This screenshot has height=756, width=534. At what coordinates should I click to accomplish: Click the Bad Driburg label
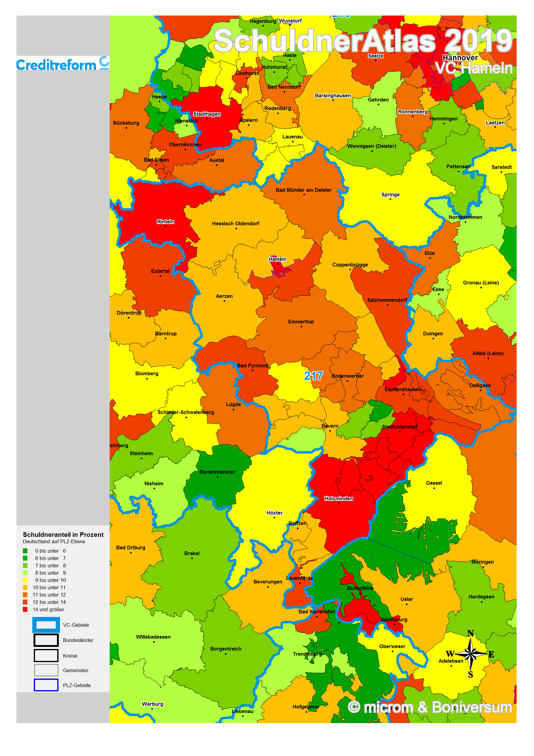tap(131, 547)
